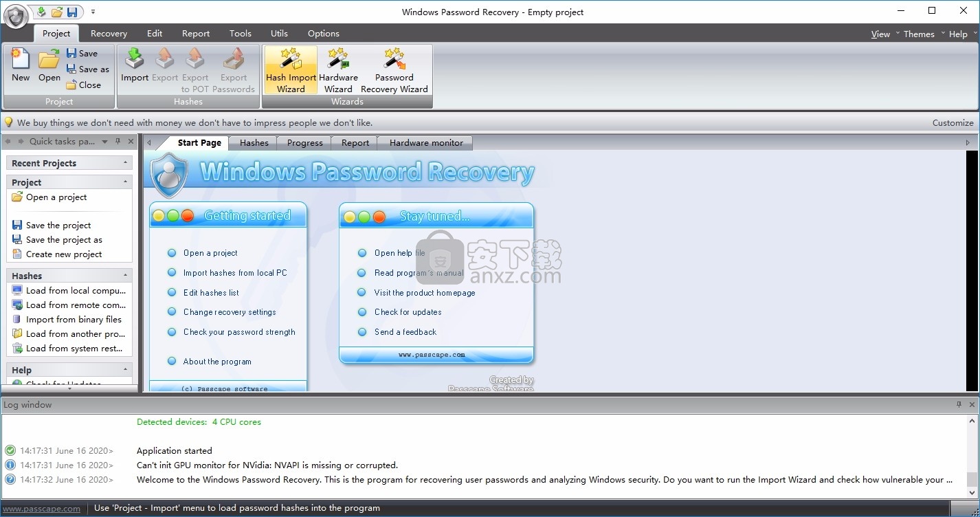The height and width of the screenshot is (517, 980).
Task: Open the Utils ribbon tab
Action: click(x=279, y=33)
